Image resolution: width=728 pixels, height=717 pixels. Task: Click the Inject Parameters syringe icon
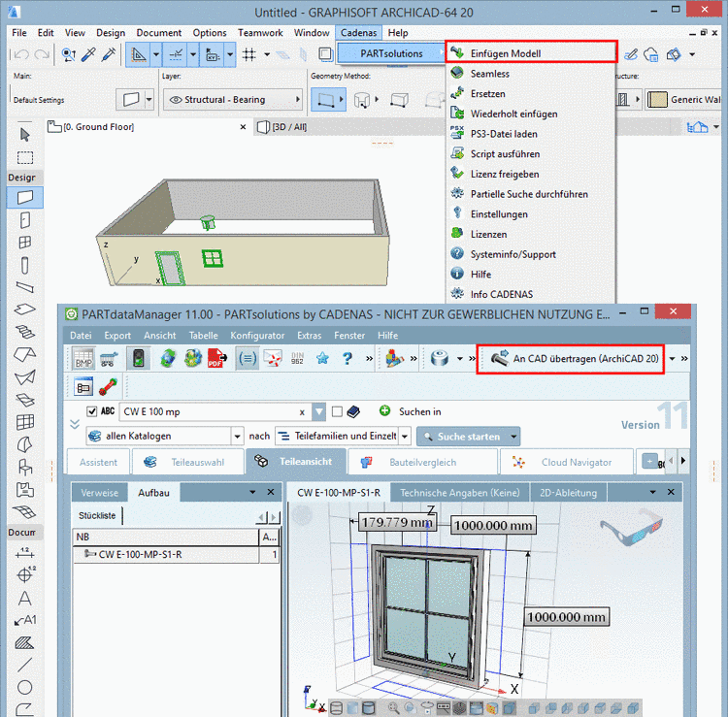pyautogui.click(x=108, y=54)
